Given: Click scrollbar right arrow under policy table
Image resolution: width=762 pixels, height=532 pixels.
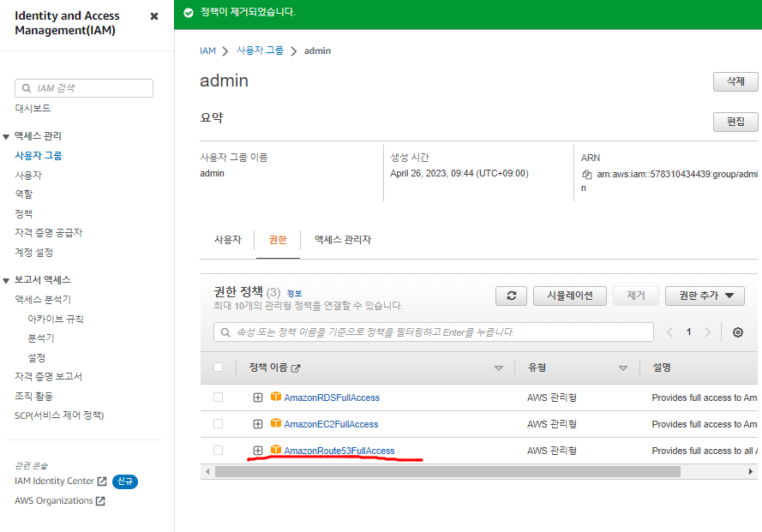Looking at the screenshot, I should click(750, 472).
